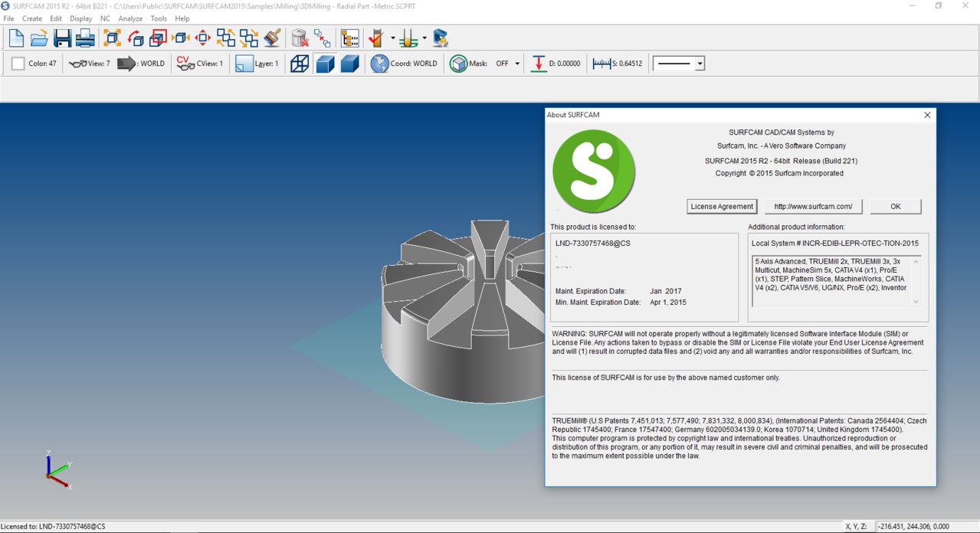The height and width of the screenshot is (533, 980).
Task: Set depth via the D: 0.00000 control
Action: [555, 64]
